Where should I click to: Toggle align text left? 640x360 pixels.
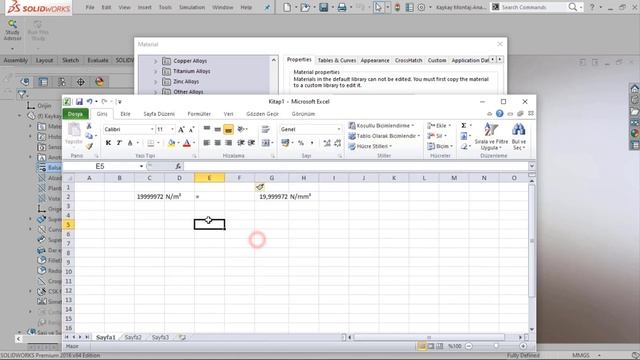tap(207, 143)
